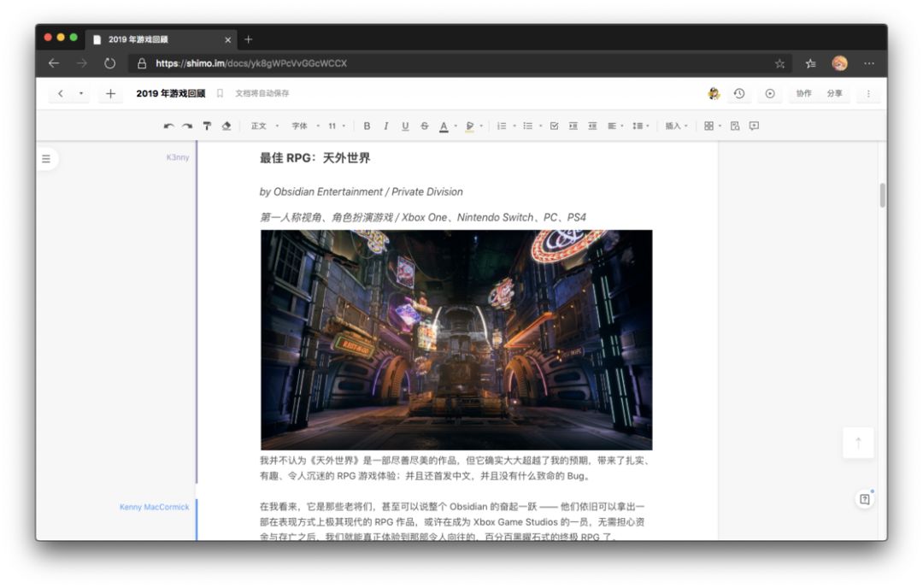This screenshot has width=923, height=588.
Task: Select the format painter tool
Action: coord(207,126)
